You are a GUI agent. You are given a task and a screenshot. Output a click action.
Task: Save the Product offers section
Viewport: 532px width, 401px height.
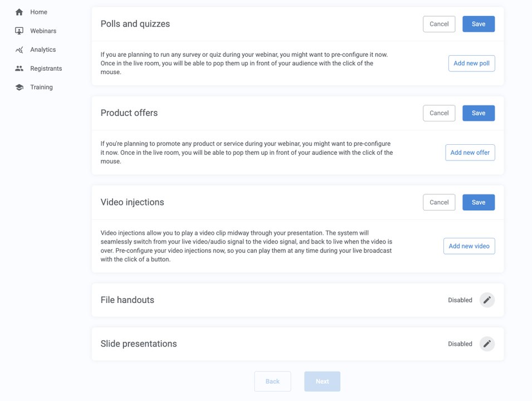coord(479,113)
